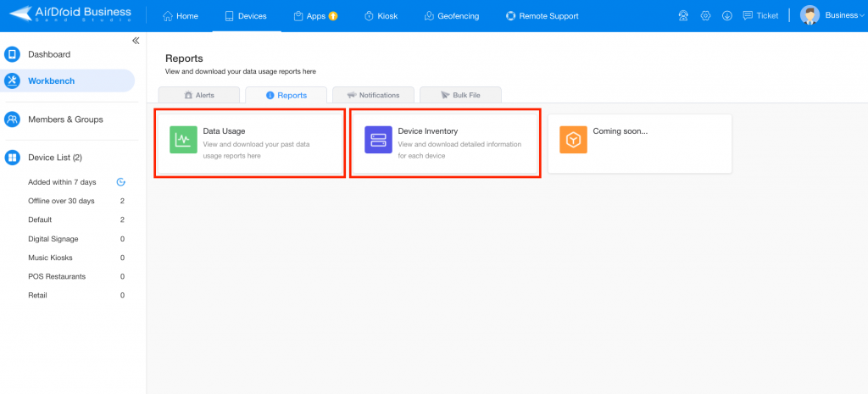The image size is (868, 394).
Task: Expand the Business account dropdown
Action: pos(845,15)
